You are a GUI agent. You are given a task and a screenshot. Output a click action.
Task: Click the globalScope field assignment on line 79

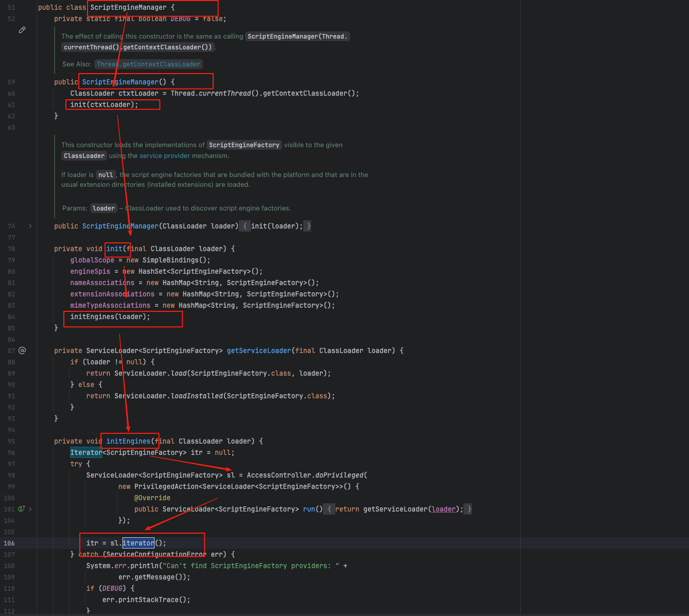pos(92,260)
